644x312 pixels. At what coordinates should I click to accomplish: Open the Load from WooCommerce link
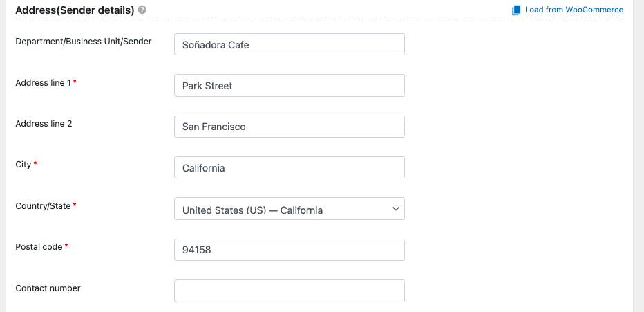[574, 10]
